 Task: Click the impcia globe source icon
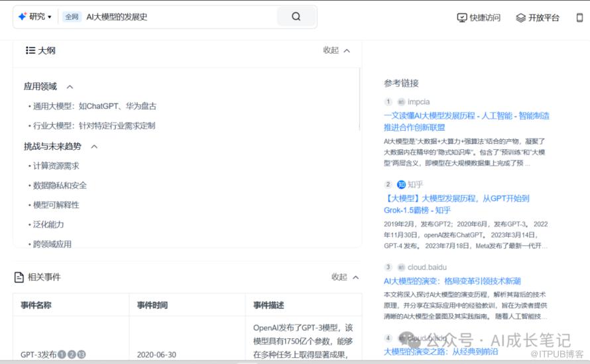(402, 101)
